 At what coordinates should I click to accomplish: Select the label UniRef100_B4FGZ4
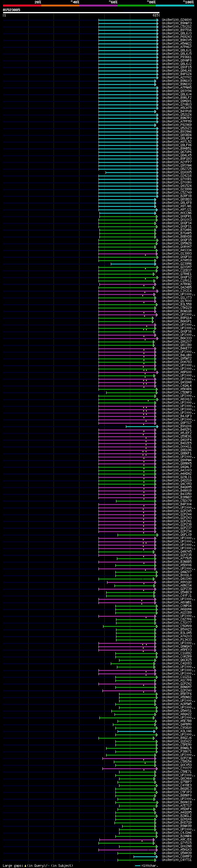pos(177,74)
